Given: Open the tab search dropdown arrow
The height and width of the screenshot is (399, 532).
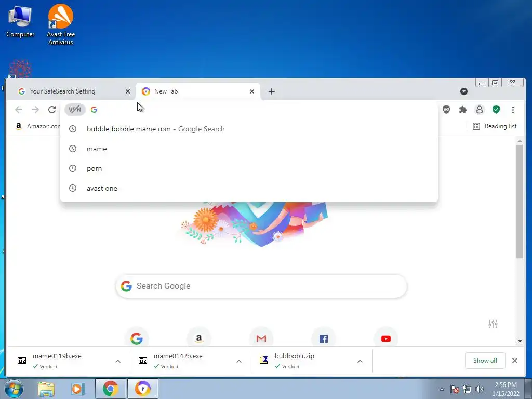Looking at the screenshot, I should coord(464,91).
